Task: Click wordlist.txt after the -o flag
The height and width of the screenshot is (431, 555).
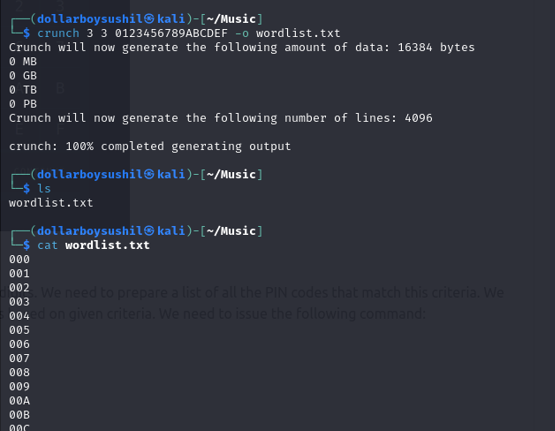Action: coord(298,33)
